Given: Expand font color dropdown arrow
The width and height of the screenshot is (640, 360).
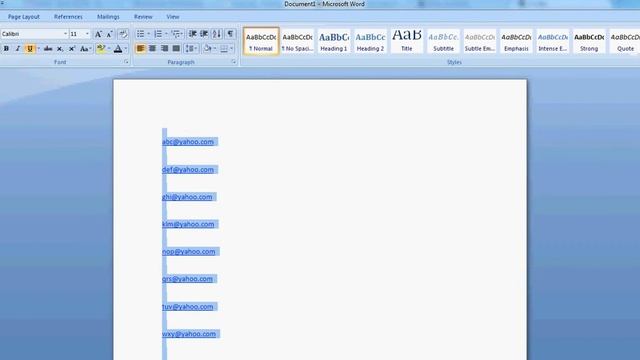Looking at the screenshot, I should pyautogui.click(x=126, y=49).
